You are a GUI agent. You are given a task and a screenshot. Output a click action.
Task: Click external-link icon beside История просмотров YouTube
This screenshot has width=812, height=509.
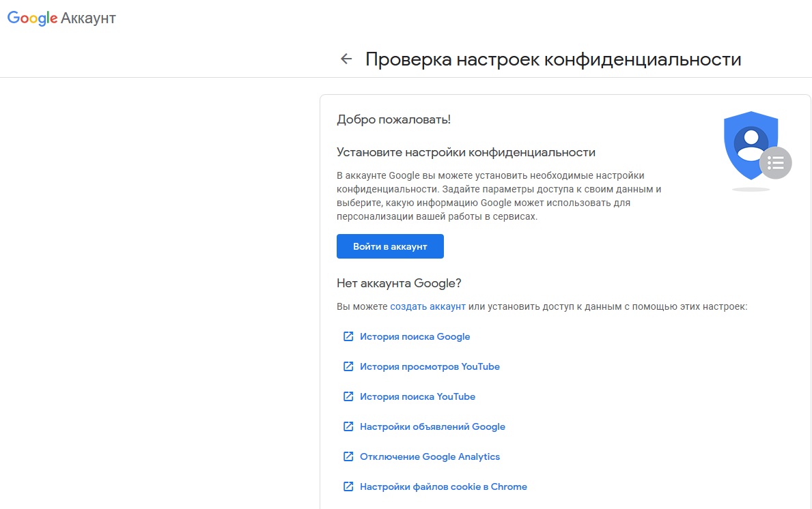(348, 367)
